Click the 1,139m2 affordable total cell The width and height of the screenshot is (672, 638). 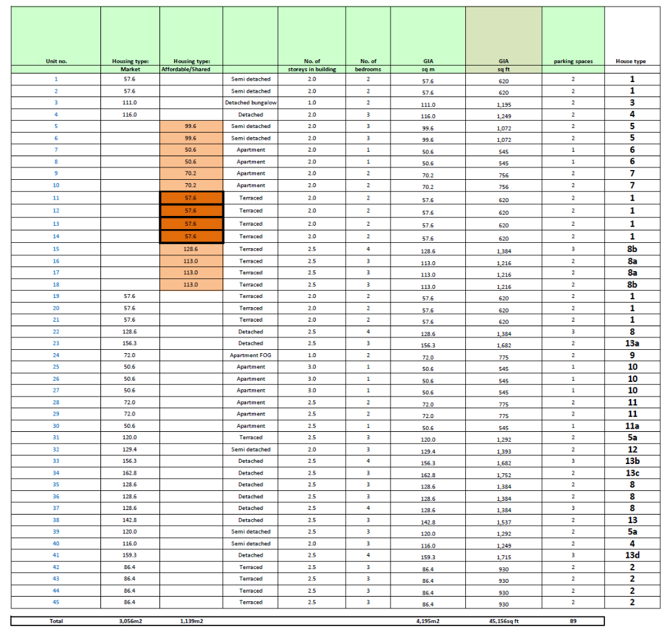pos(190,621)
